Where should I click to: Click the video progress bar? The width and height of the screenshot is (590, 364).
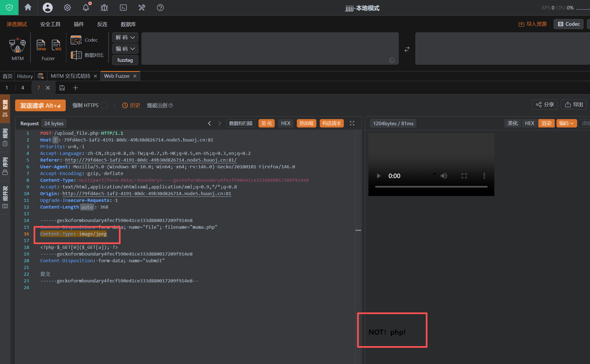431,186
